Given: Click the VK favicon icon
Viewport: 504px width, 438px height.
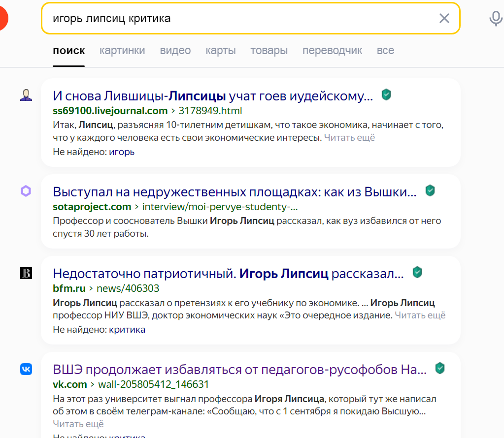Looking at the screenshot, I should click(26, 369).
